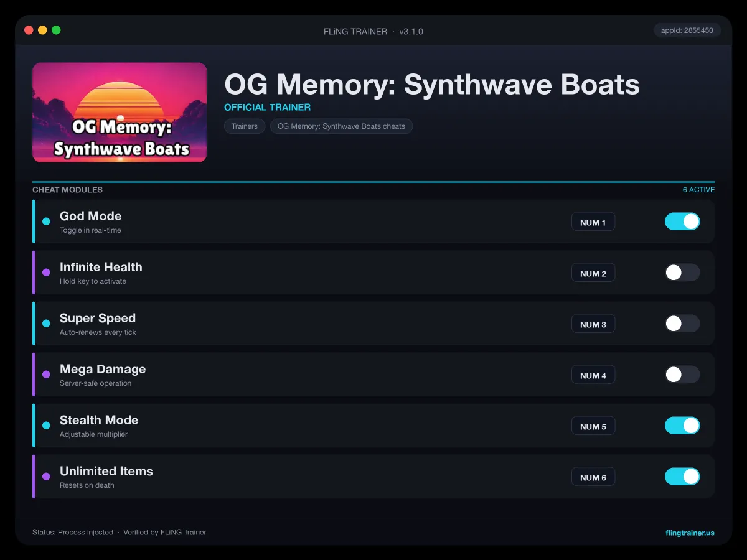The height and width of the screenshot is (560, 747).
Task: Disable the Unlimited Items toggle
Action: [x=682, y=477]
